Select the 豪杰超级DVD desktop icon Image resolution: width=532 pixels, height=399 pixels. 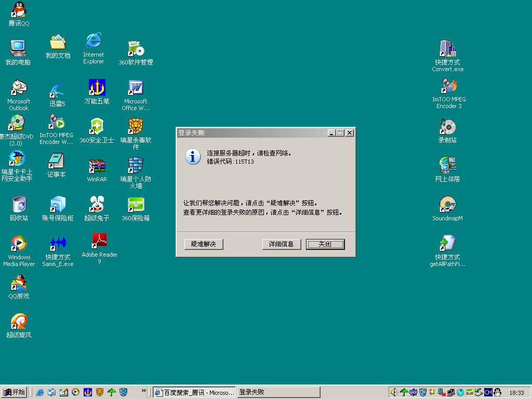point(16,130)
